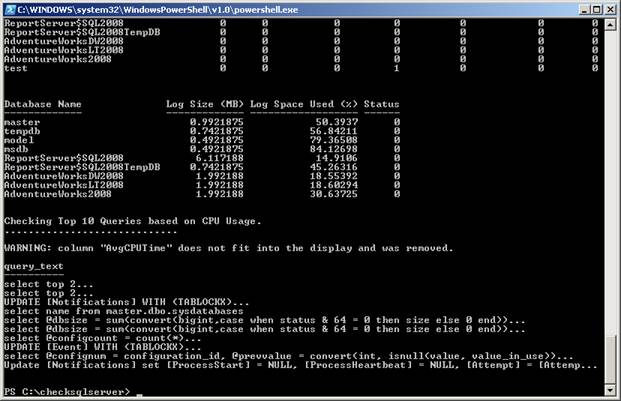The height and width of the screenshot is (401, 621).
Task: Click the PowerShell window title text
Action: [x=158, y=10]
